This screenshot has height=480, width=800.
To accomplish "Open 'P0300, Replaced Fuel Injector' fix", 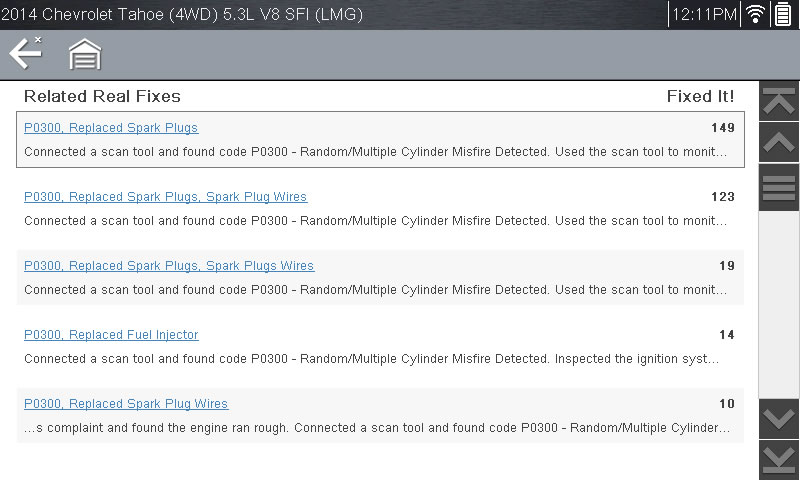I will [x=111, y=335].
